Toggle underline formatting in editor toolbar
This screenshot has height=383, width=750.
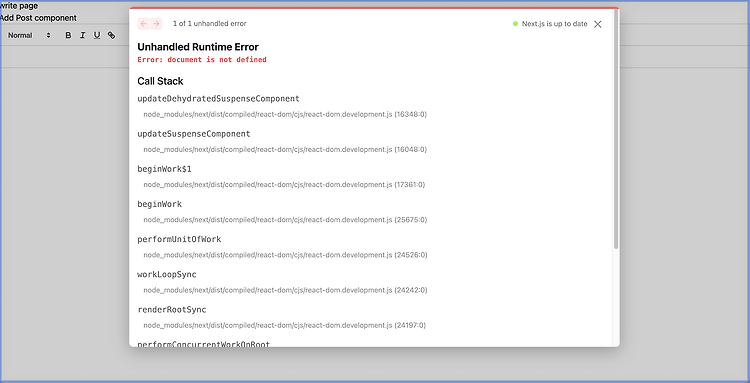coord(97,35)
